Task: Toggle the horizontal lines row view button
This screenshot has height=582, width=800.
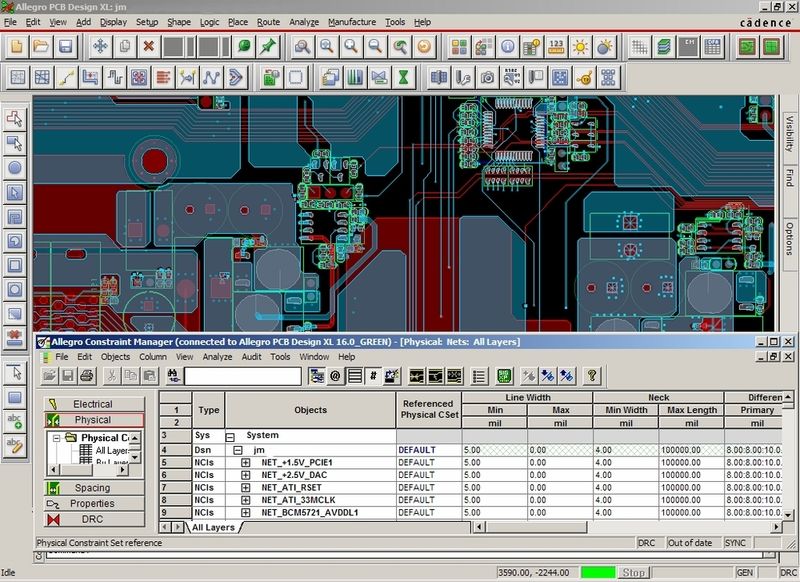Action: click(355, 376)
